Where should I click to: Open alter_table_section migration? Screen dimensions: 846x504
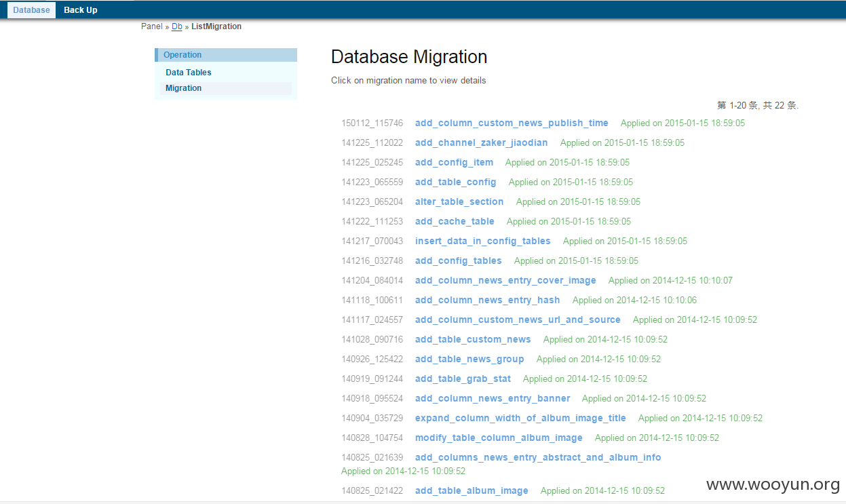(x=459, y=201)
